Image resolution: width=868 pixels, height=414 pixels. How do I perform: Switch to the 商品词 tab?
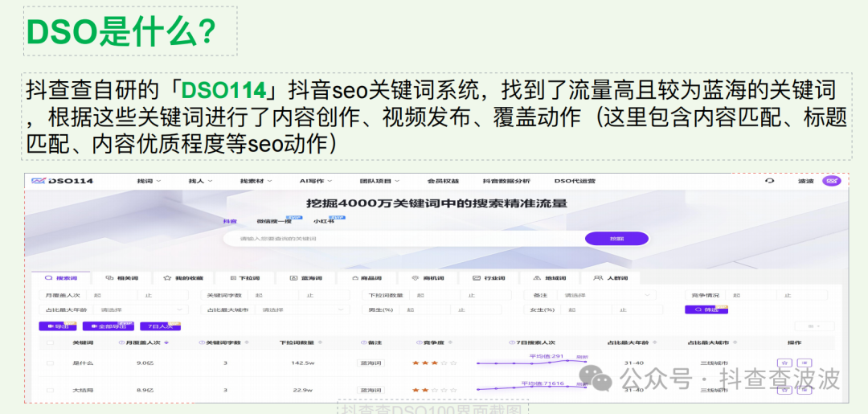click(x=367, y=278)
